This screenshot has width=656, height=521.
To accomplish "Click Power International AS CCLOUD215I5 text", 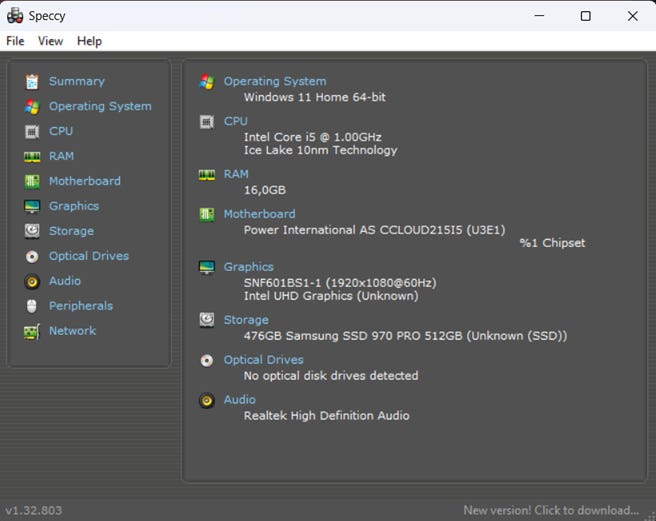I will [374, 230].
